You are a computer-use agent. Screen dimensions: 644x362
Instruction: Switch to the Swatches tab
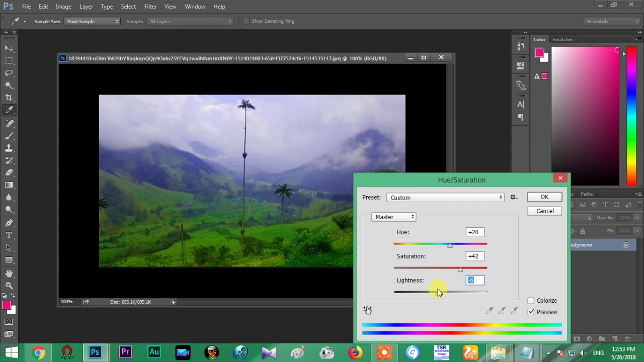pyautogui.click(x=562, y=39)
